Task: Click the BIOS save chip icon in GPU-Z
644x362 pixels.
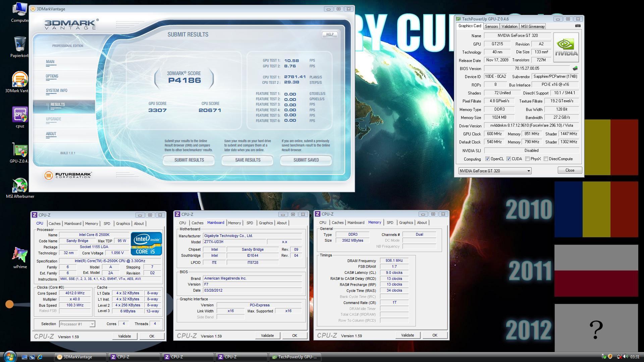Action: tap(575, 68)
